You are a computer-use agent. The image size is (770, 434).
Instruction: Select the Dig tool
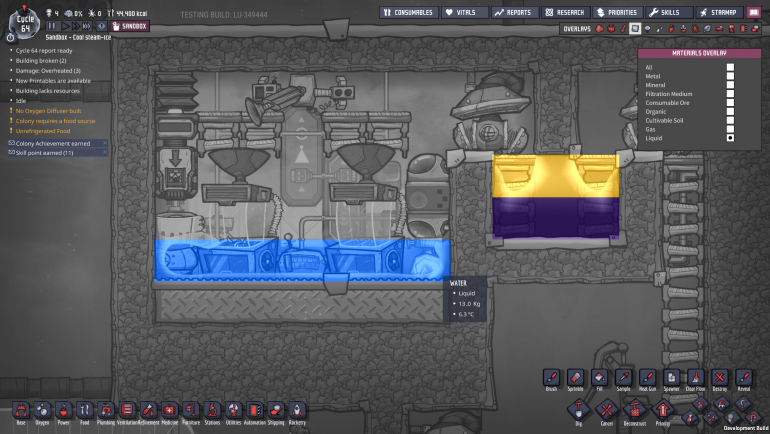pos(578,410)
